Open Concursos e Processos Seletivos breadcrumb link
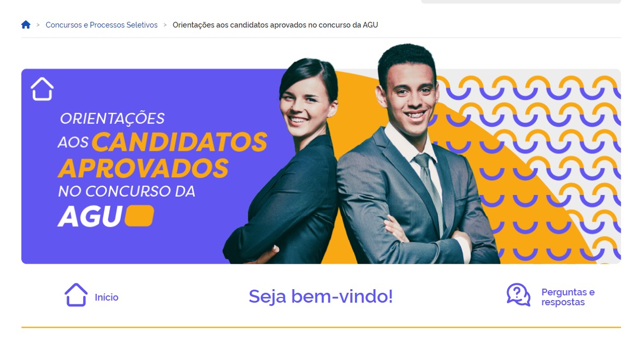This screenshot has width=644, height=350. [102, 25]
